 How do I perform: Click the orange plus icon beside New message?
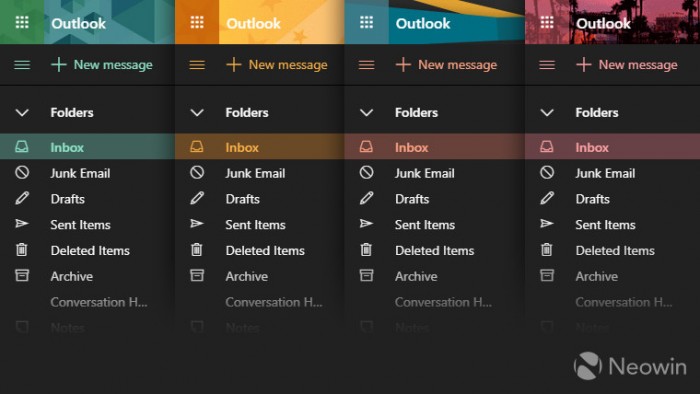coord(233,65)
